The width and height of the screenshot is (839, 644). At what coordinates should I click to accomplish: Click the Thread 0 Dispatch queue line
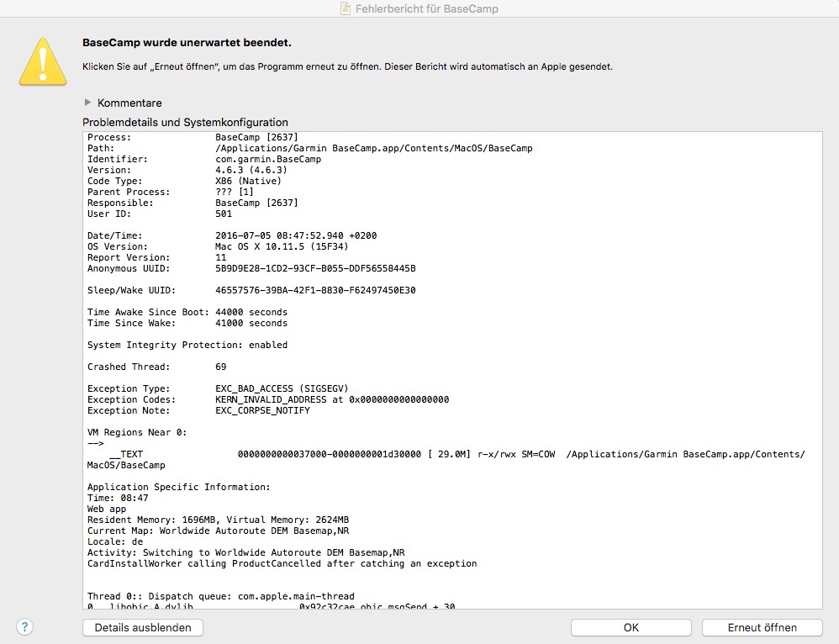[x=220, y=596]
